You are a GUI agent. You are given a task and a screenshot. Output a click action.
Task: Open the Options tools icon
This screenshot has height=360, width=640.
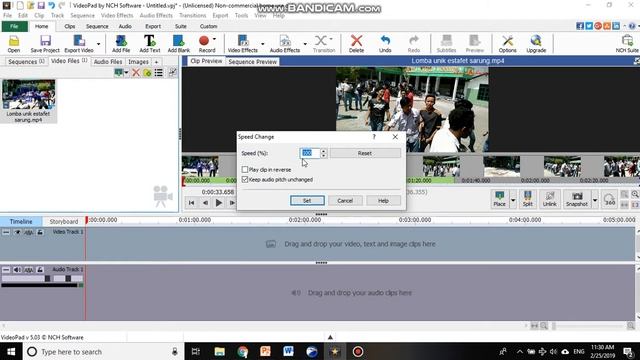[507, 43]
